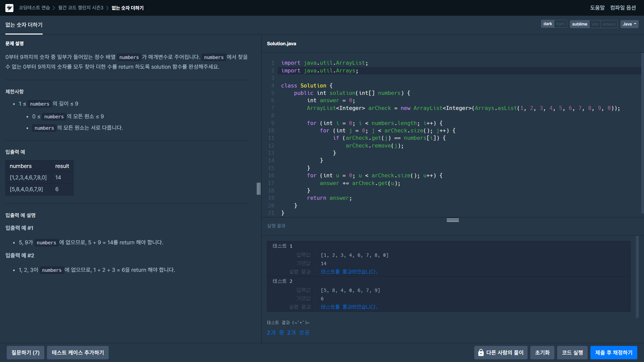Click '2개 중 2개 성공' result text
Viewport: 644px width, 362px height.
pos(288,333)
